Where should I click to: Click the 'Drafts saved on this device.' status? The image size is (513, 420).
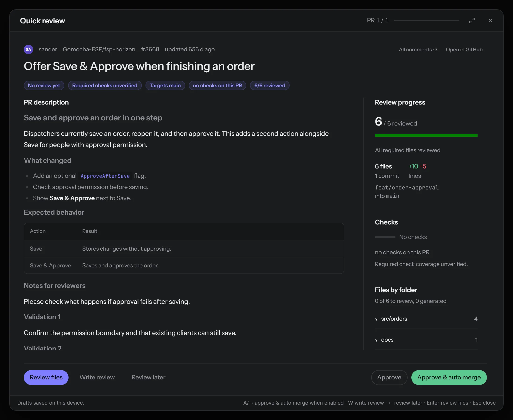51,403
